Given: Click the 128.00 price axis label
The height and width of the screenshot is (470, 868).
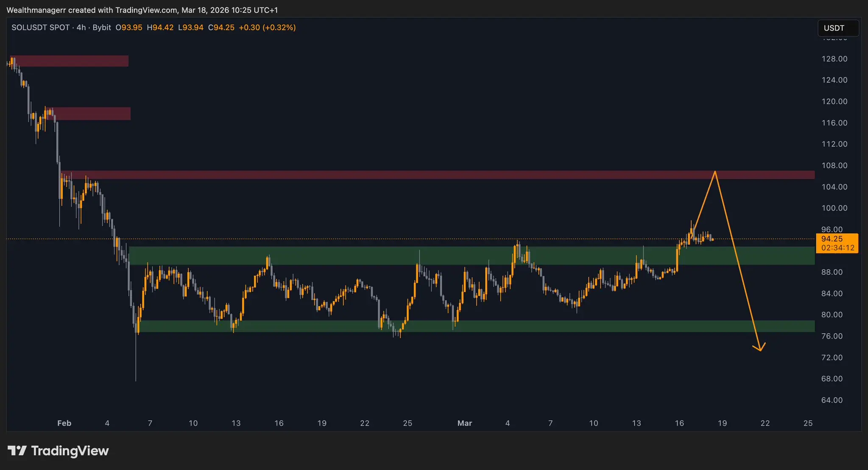Looking at the screenshot, I should click(834, 59).
